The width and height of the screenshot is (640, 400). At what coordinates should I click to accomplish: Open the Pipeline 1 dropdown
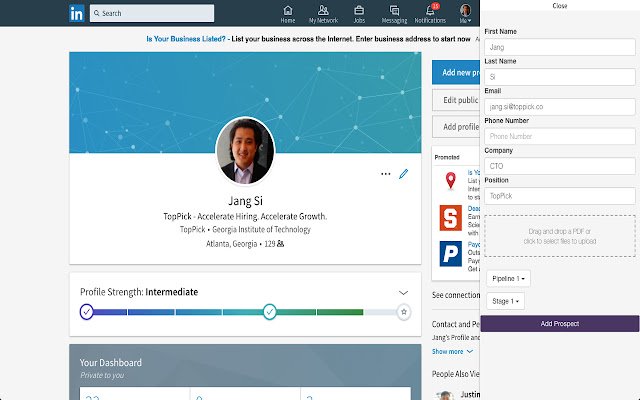point(508,278)
